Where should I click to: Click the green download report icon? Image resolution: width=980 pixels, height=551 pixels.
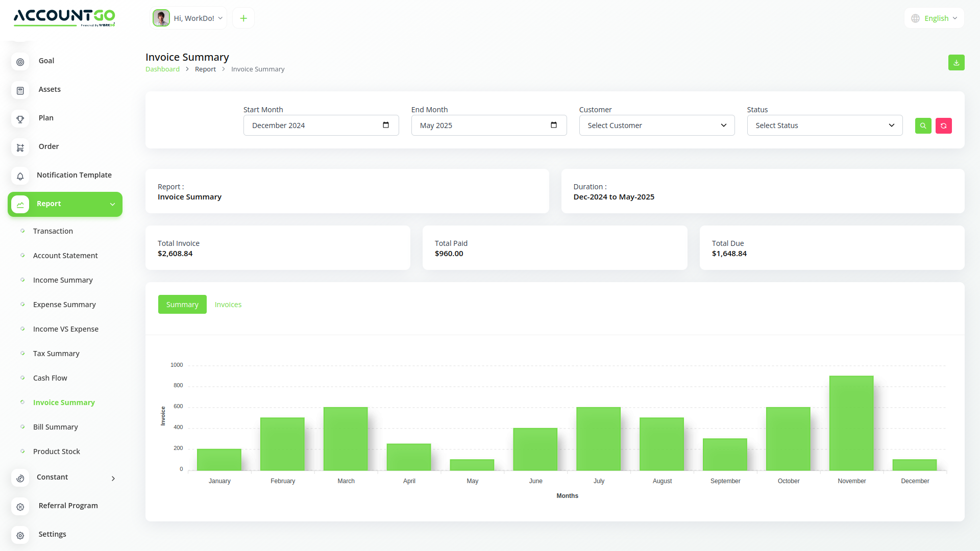pyautogui.click(x=957, y=62)
